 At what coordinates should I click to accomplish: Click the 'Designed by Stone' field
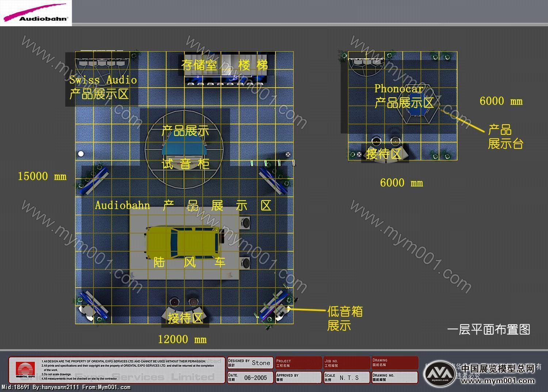[250, 363]
